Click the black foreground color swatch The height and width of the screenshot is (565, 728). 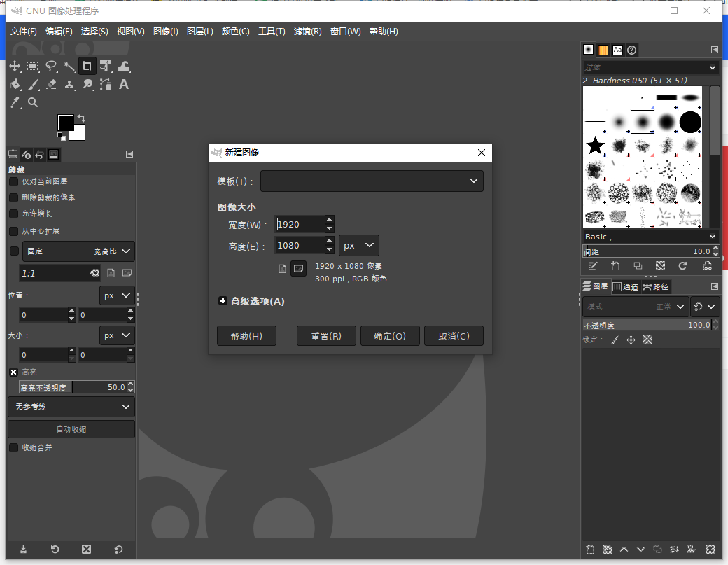pyautogui.click(x=66, y=121)
